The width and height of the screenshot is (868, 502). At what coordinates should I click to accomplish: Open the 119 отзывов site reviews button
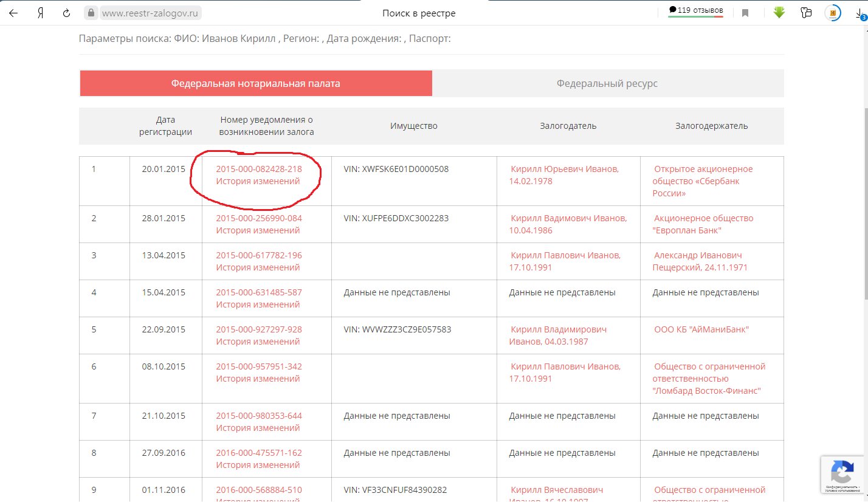695,11
